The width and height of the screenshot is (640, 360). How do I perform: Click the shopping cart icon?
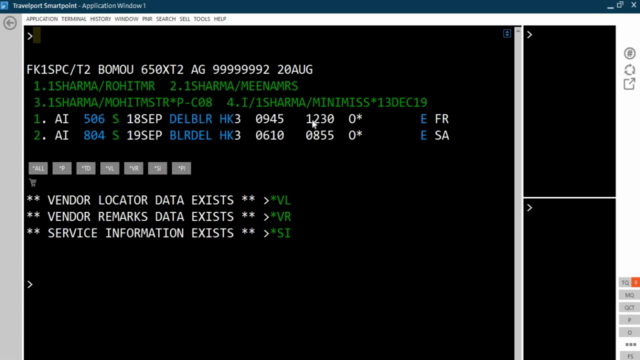point(33,182)
